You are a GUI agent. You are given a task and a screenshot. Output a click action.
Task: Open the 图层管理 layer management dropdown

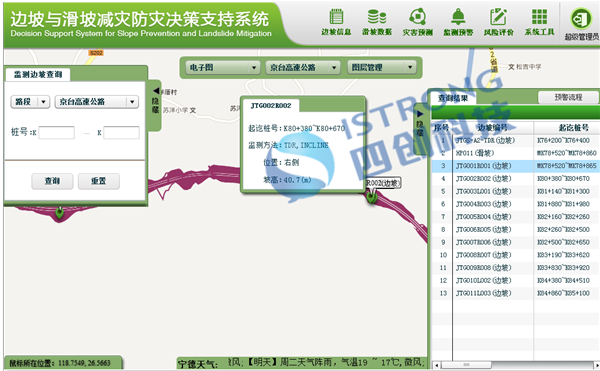tap(382, 68)
